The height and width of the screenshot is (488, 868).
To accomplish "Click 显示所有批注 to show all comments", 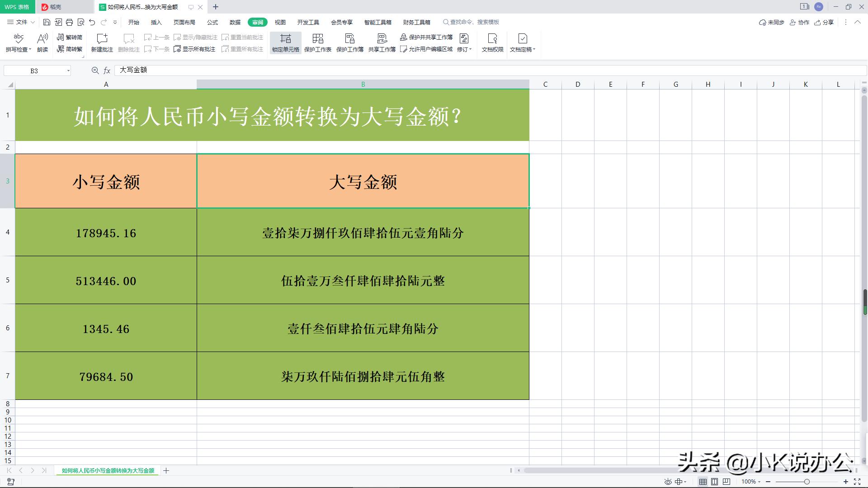I will coord(194,50).
